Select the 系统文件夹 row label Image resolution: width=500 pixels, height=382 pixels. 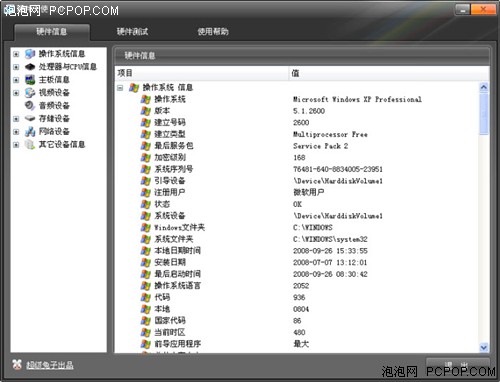(x=174, y=239)
